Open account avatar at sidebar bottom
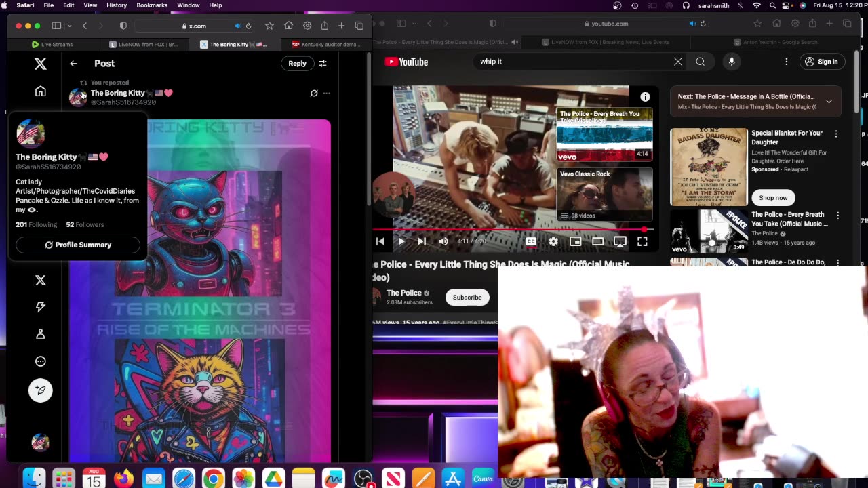 41,443
